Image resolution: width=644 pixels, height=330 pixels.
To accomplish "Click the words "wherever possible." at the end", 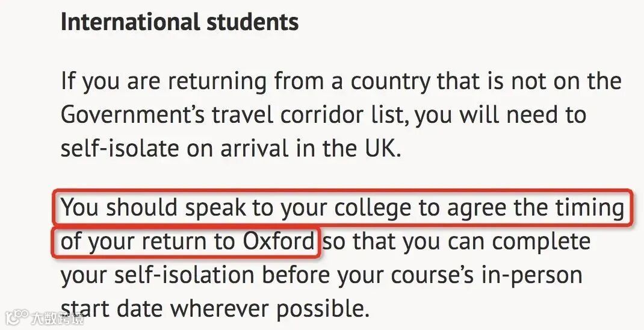I will tap(269, 309).
